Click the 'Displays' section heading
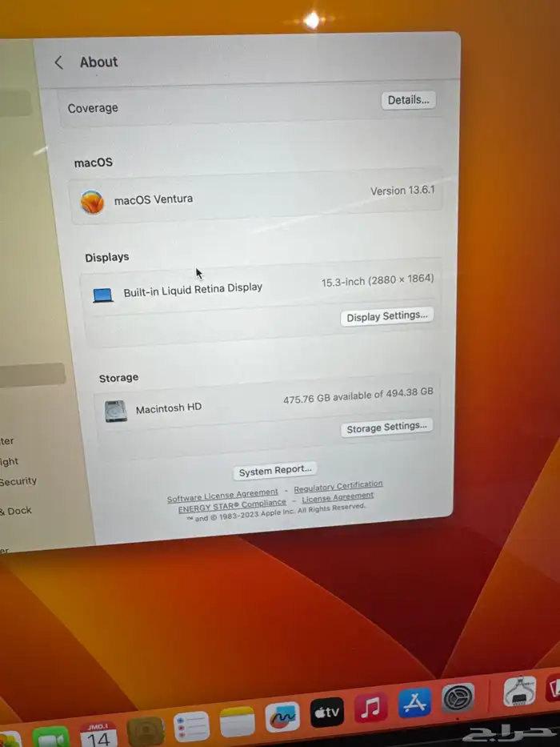The width and height of the screenshot is (560, 747). tap(106, 257)
